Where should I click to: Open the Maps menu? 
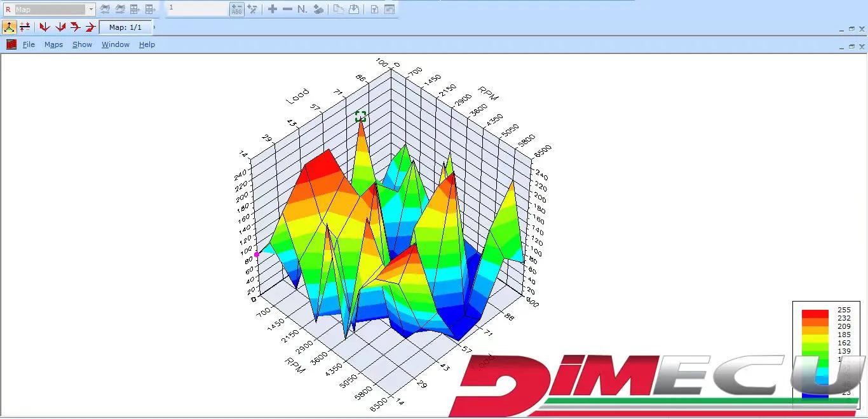click(x=53, y=44)
